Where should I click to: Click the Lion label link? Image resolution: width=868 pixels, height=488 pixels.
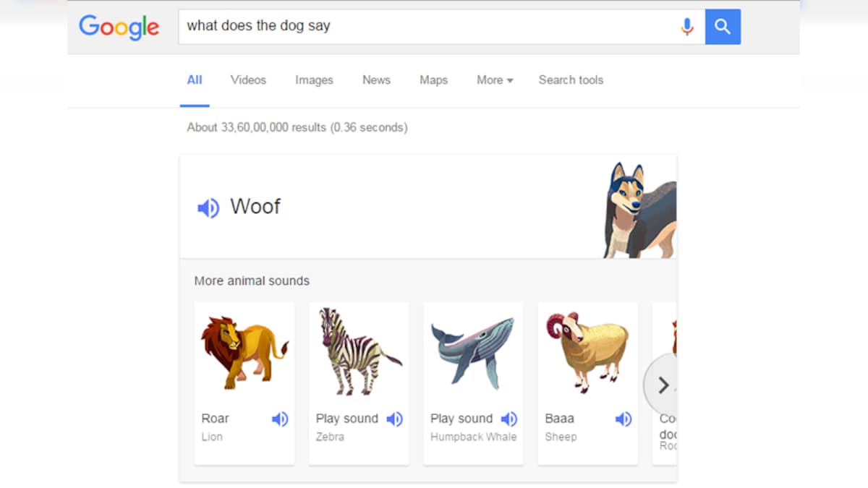(211, 437)
